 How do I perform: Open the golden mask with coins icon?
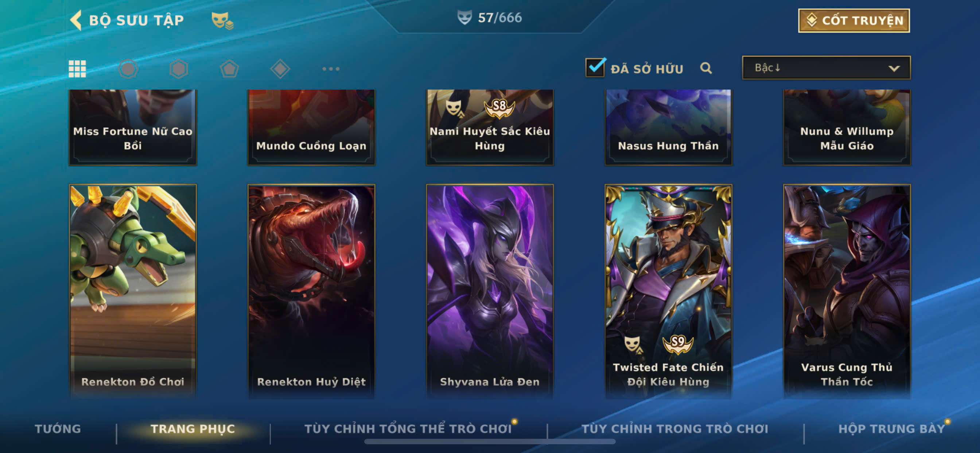(222, 20)
